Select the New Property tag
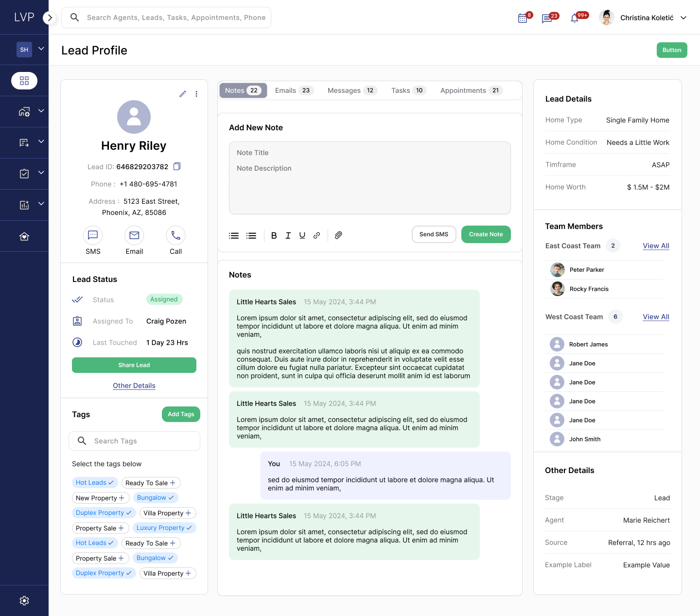Viewport: 700px width, 616px height. pos(100,498)
